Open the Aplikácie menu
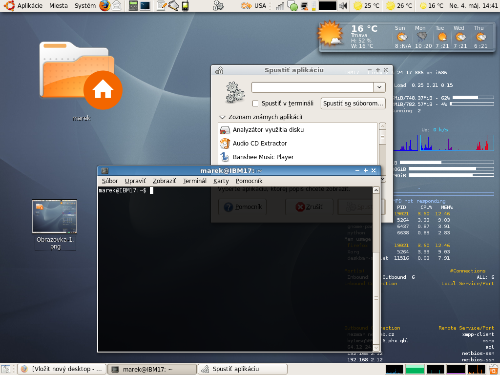500x375 pixels. (30, 6)
